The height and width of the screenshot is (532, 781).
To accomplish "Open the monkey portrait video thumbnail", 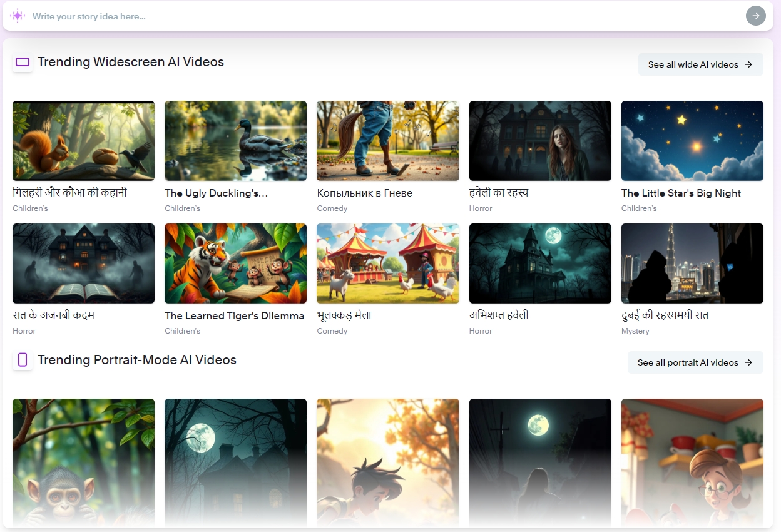I will [x=83, y=462].
